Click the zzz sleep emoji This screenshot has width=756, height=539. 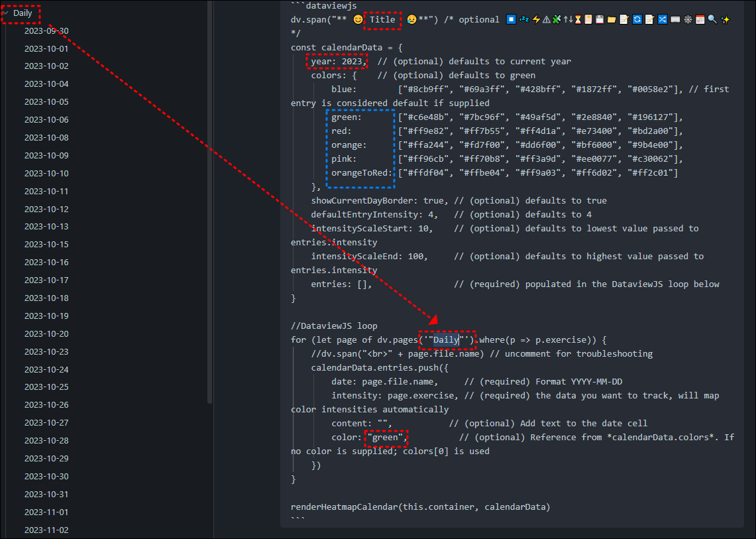pos(524,19)
